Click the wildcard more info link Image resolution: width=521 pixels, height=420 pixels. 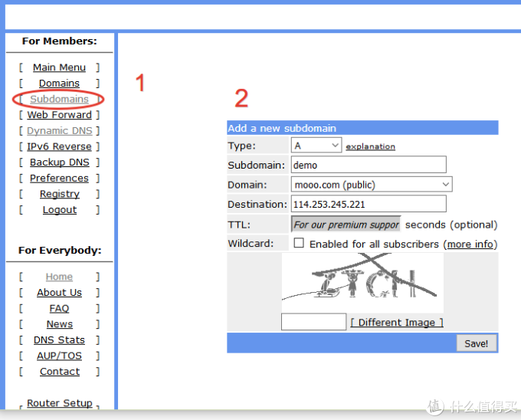point(470,244)
